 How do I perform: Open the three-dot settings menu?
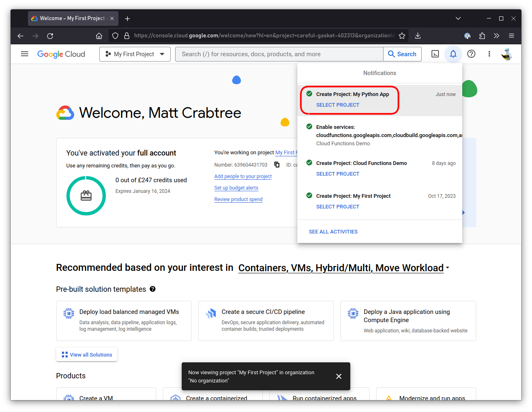coord(489,54)
